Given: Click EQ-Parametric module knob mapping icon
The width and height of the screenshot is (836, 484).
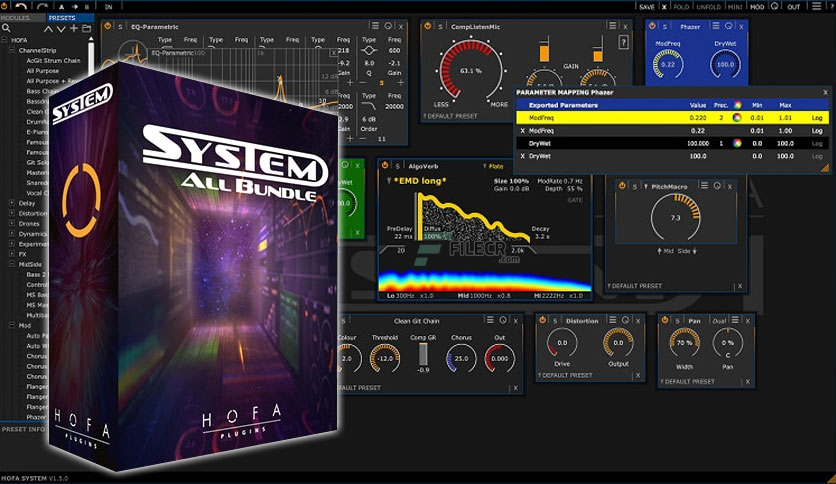Looking at the screenshot, I should (388, 26).
